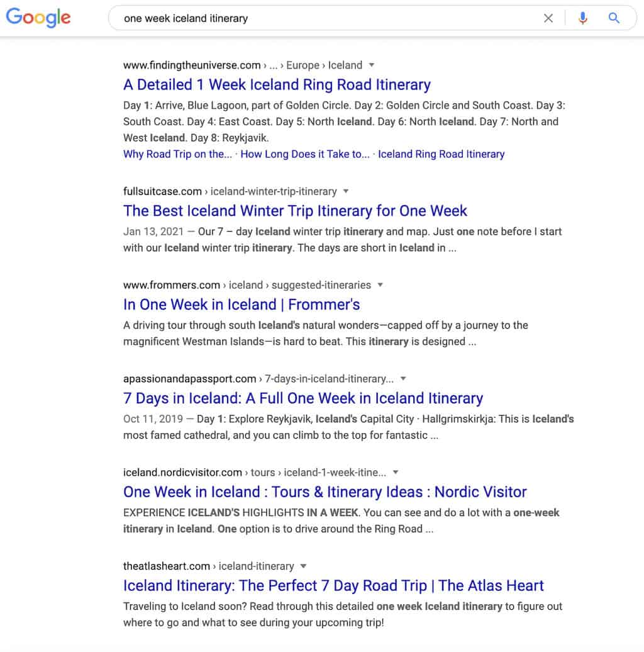Follow 'How Long Does it Take to...' sitelink
This screenshot has width=644, height=652.
point(305,154)
